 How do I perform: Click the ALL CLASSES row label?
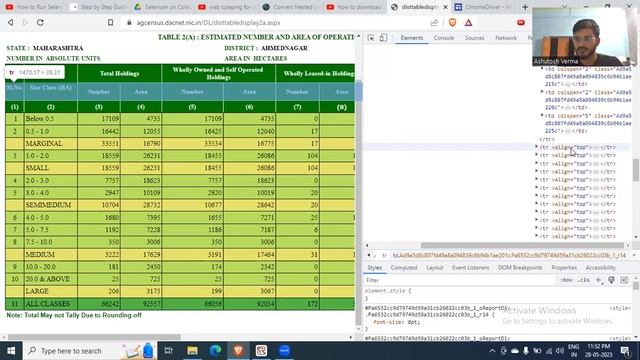(x=48, y=304)
